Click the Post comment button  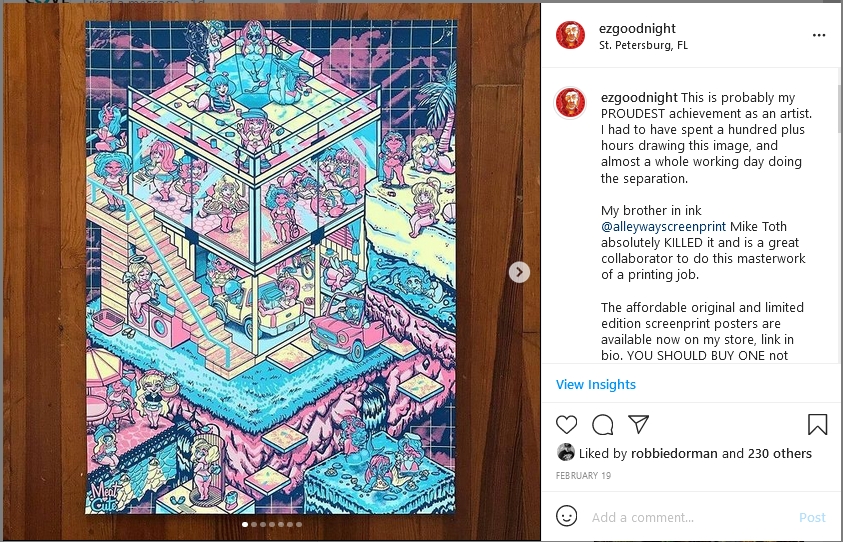812,517
